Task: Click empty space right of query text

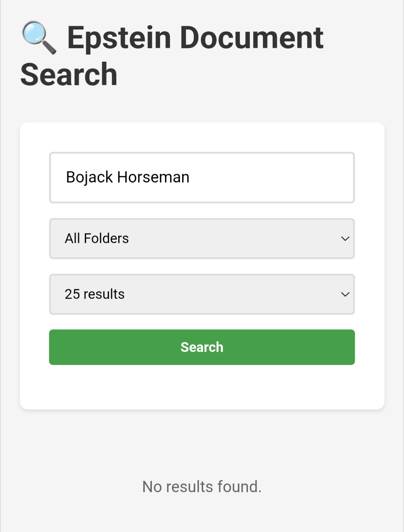Action: [273, 178]
